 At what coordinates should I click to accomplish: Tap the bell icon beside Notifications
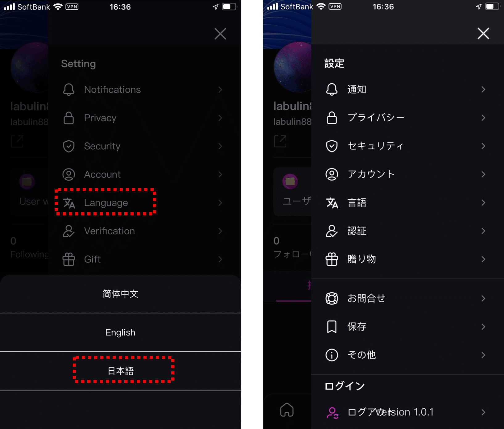click(68, 90)
